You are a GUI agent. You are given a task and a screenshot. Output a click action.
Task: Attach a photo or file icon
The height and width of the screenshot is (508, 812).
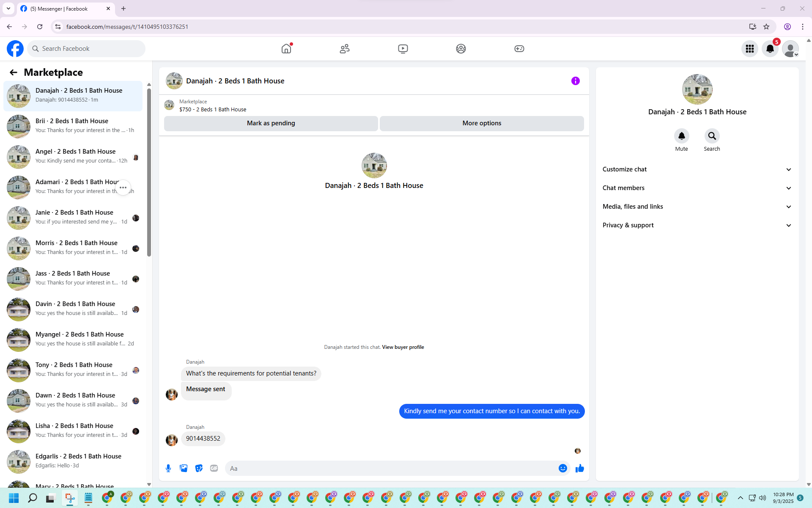[x=184, y=468]
